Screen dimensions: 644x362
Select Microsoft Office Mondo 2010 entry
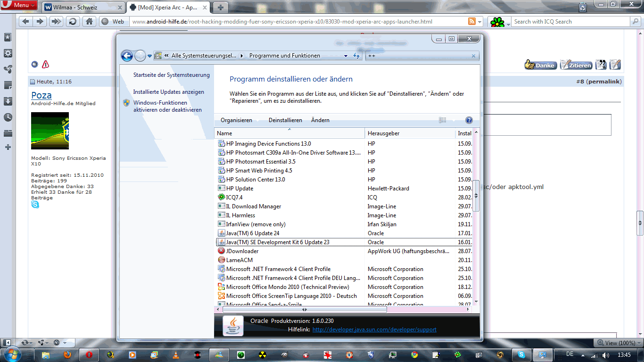[x=344, y=287]
